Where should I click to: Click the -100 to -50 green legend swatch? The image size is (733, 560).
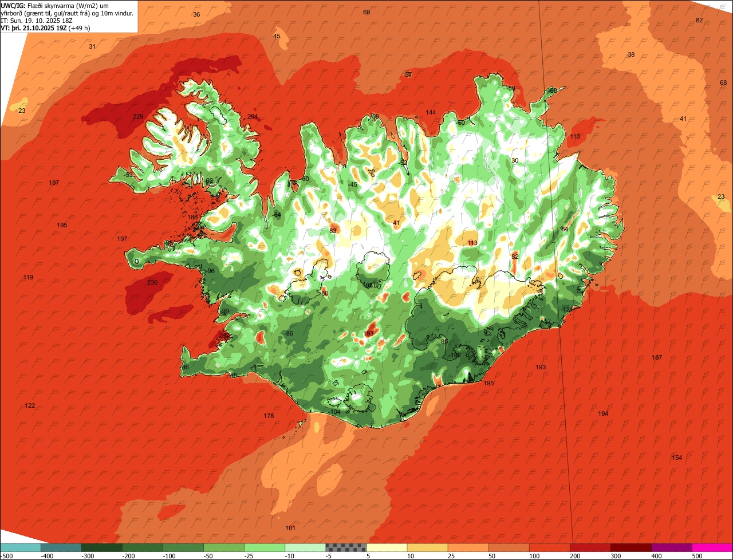pyautogui.click(x=183, y=547)
